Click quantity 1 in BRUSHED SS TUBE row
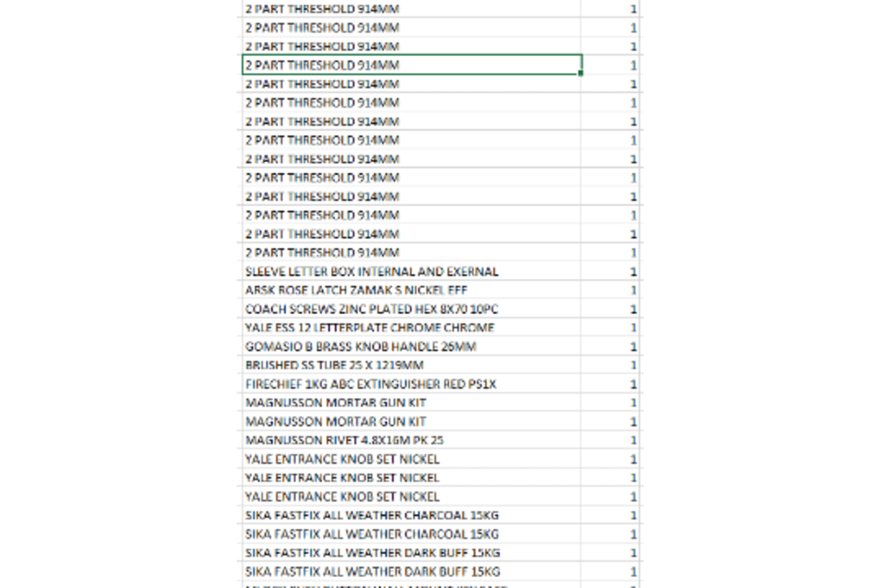 610,365
